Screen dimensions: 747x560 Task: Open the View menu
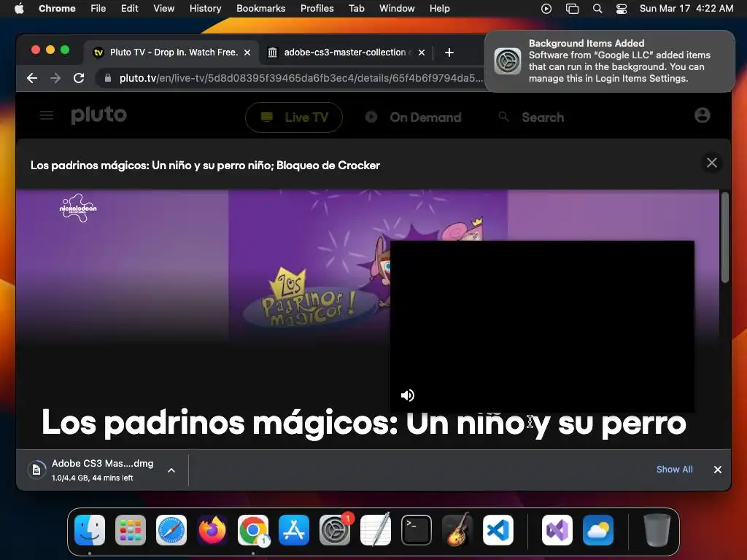tap(163, 9)
